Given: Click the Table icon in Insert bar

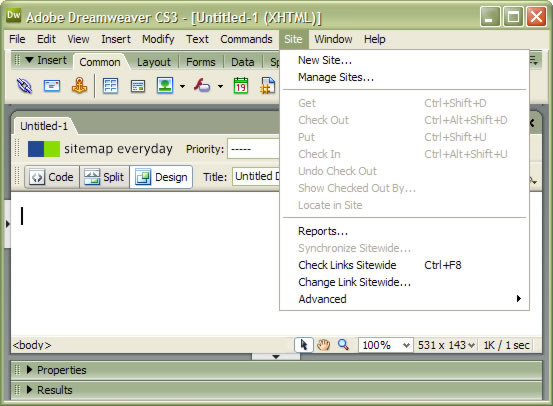Looking at the screenshot, I should 110,86.
